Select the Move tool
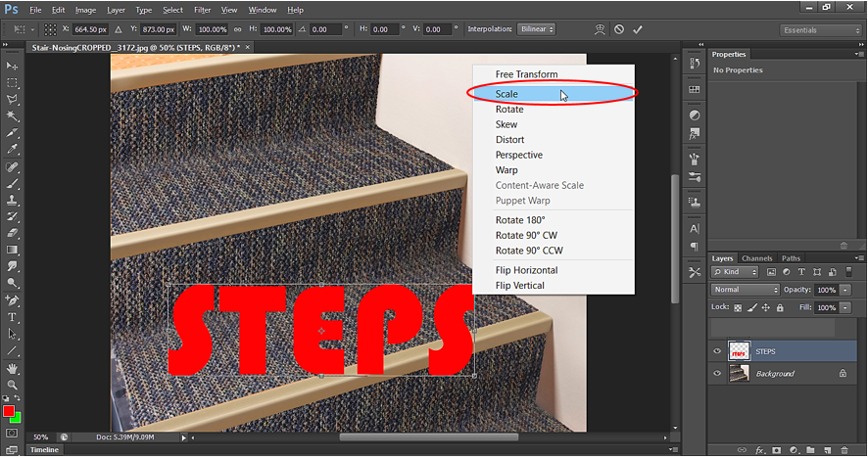 pos(12,67)
